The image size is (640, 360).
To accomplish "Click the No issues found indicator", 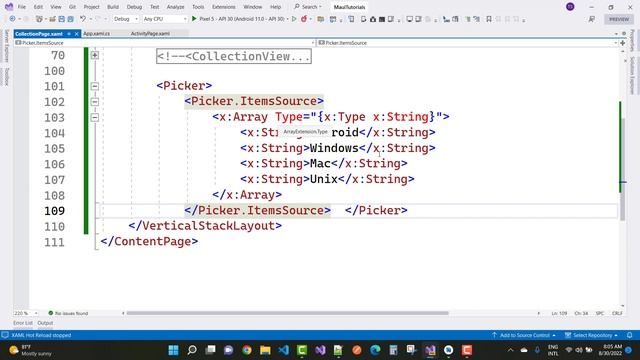I will 68,313.
